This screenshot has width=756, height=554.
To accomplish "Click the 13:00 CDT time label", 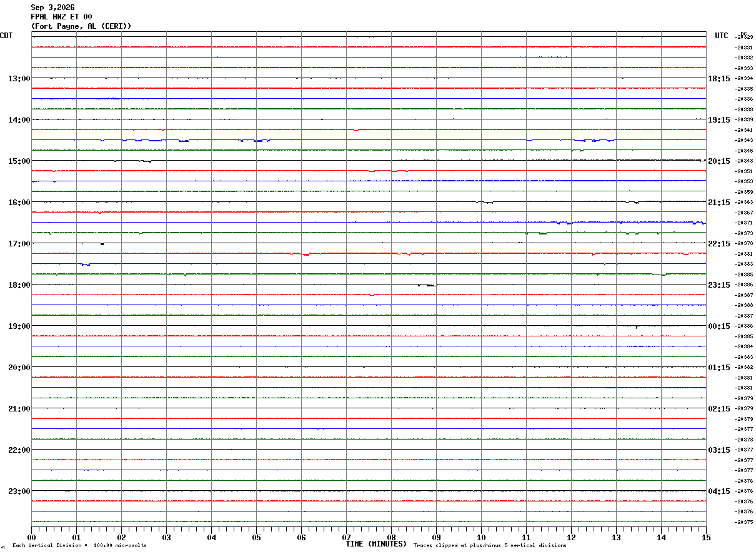I will coord(19,79).
